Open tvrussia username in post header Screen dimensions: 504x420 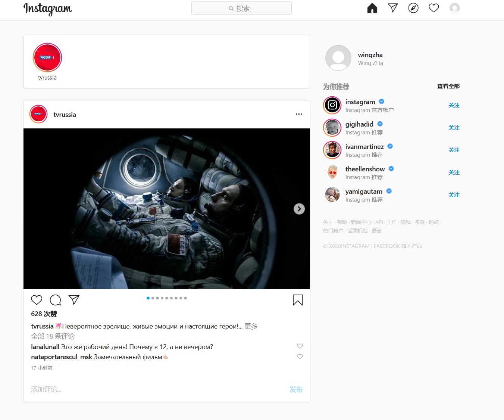pyautogui.click(x=65, y=115)
